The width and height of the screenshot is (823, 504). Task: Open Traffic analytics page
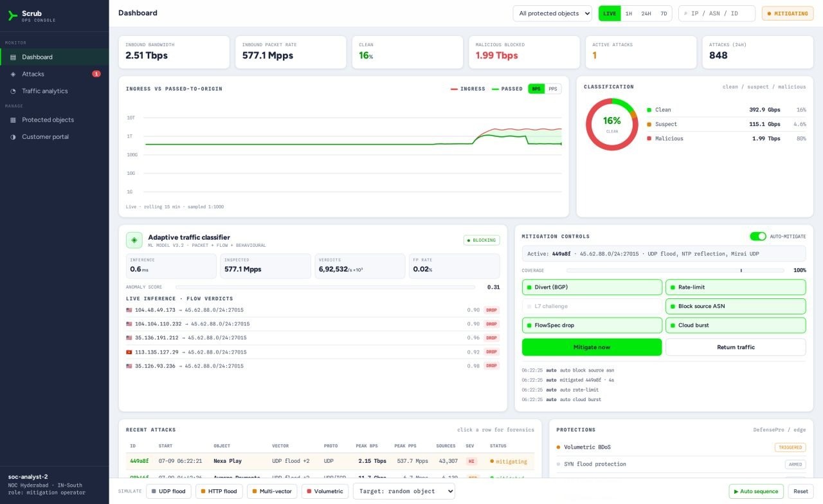[x=55, y=91]
